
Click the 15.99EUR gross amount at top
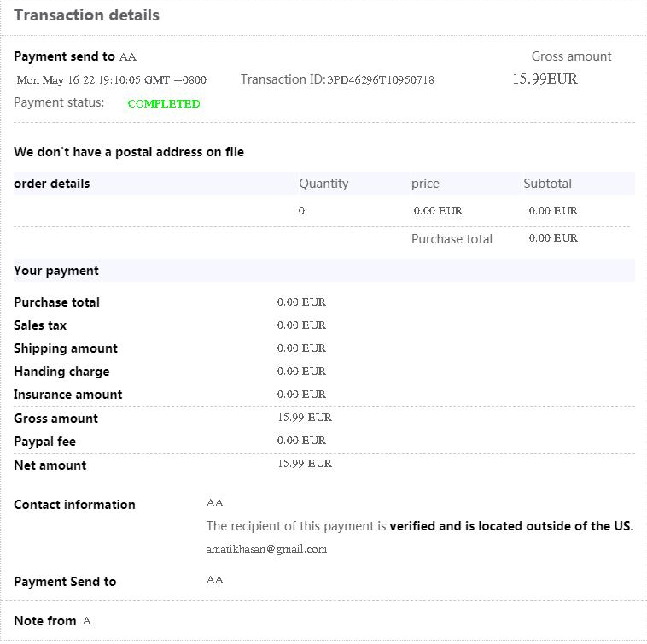click(545, 79)
